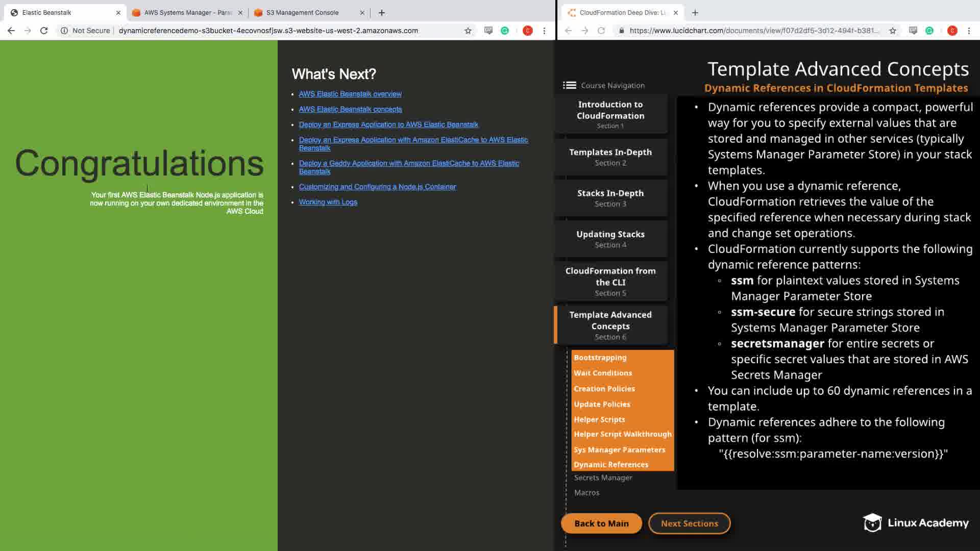Viewport: 980px width, 551px height.
Task: Click the Next Sections button
Action: click(689, 523)
